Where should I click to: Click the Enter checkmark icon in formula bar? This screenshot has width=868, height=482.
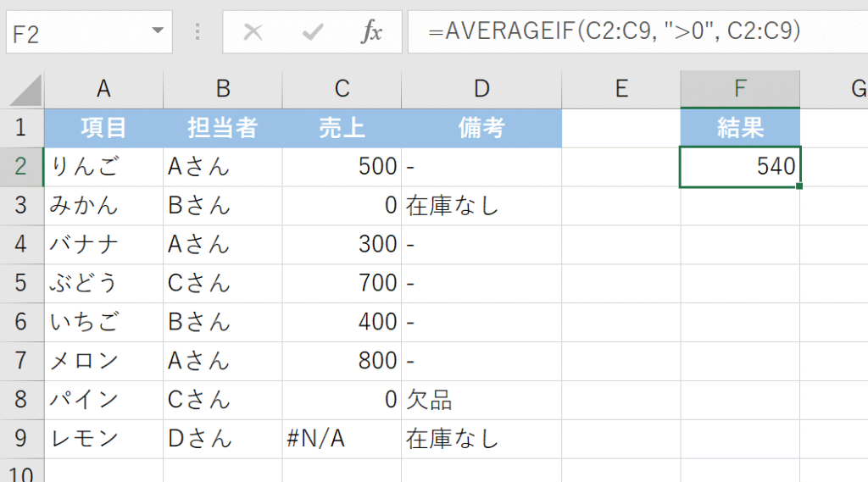[313, 32]
